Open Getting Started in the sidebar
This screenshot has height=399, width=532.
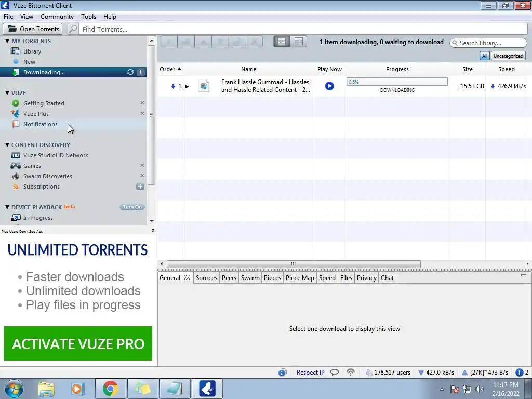click(x=44, y=103)
